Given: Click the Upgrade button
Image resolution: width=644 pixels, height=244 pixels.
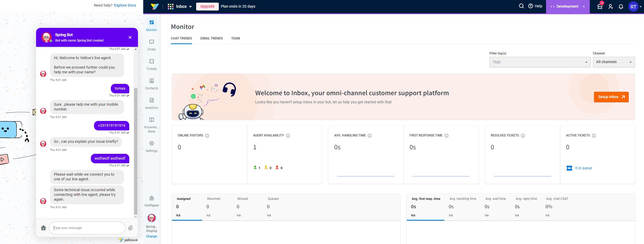Looking at the screenshot, I should point(207,6).
